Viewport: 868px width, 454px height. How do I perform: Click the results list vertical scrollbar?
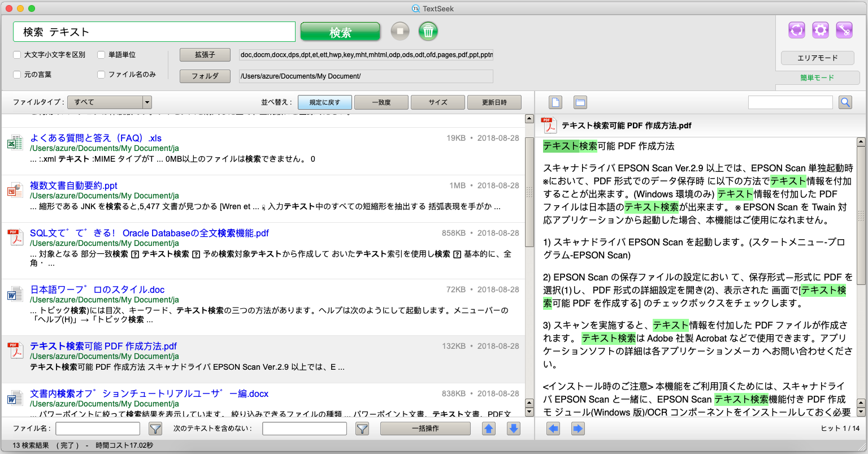(x=529, y=192)
